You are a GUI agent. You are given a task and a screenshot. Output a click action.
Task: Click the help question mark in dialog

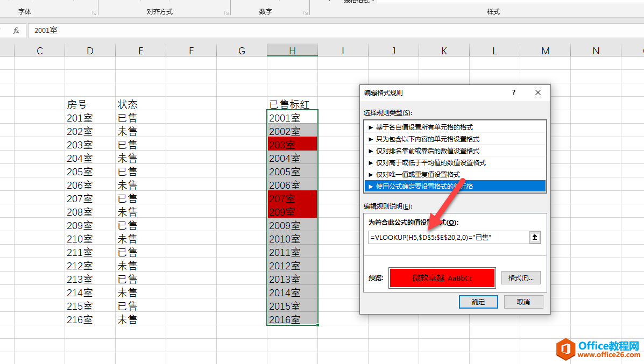click(513, 92)
